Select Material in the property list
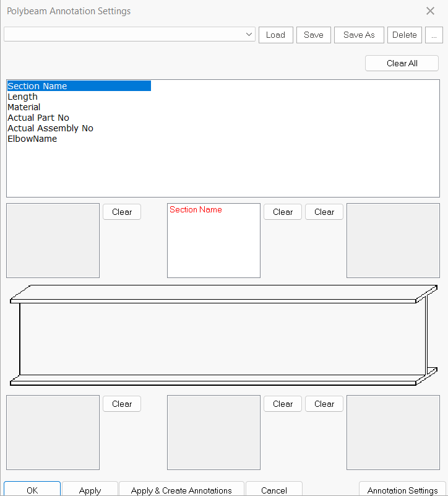Viewport: 448px width, 496px height. [24, 107]
